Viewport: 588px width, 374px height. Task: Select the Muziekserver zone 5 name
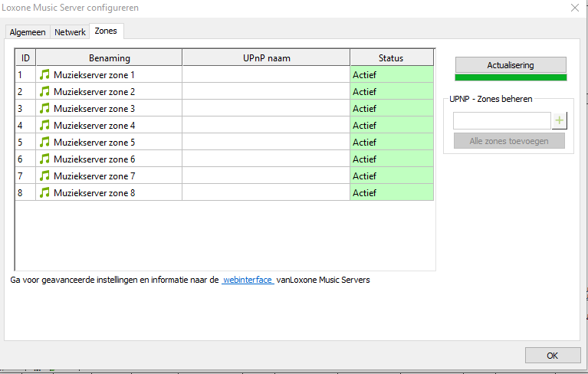(x=94, y=143)
